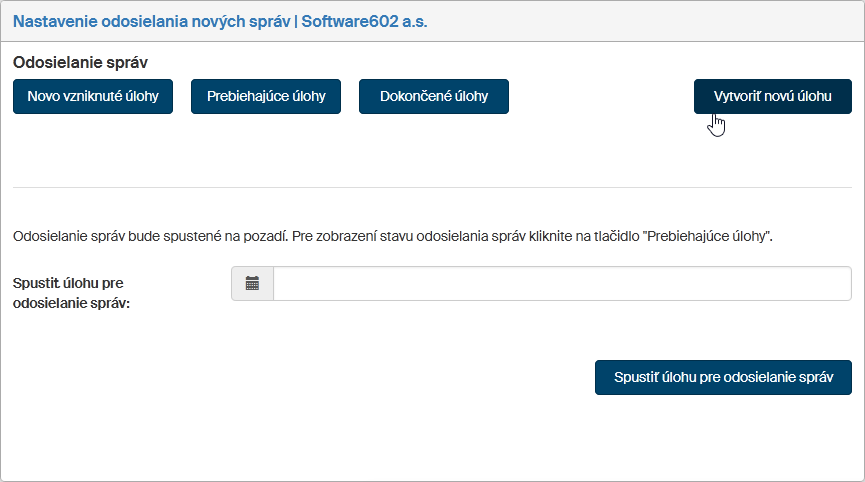The image size is (865, 482).
Task: Switch to the completed tasks view
Action: [x=434, y=97]
